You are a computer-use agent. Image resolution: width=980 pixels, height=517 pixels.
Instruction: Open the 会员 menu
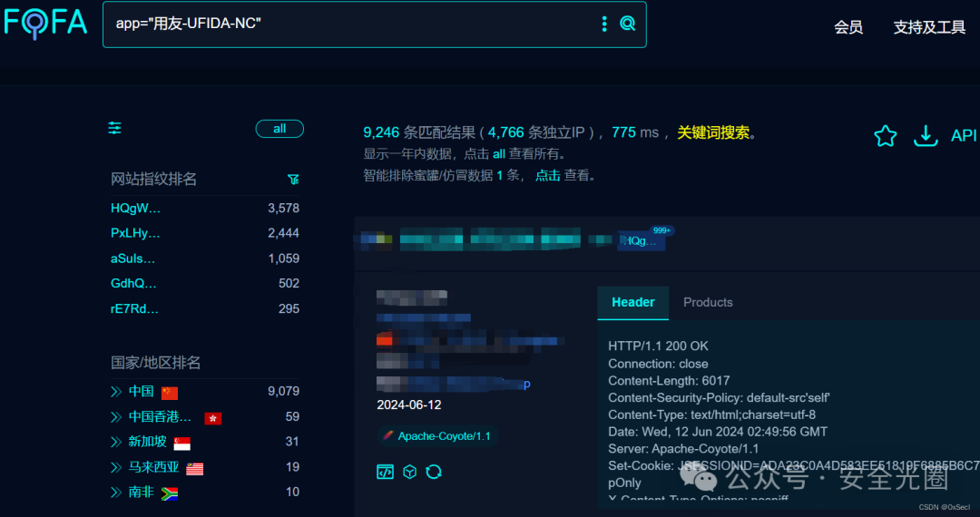tap(848, 27)
